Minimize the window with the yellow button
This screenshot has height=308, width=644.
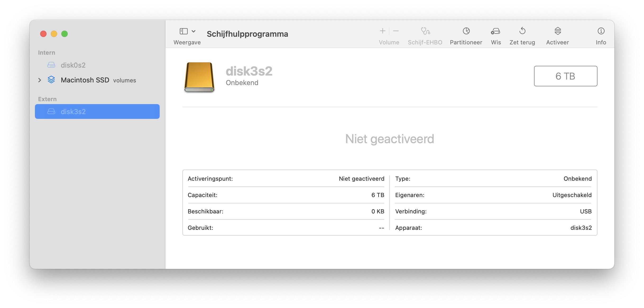pyautogui.click(x=54, y=34)
